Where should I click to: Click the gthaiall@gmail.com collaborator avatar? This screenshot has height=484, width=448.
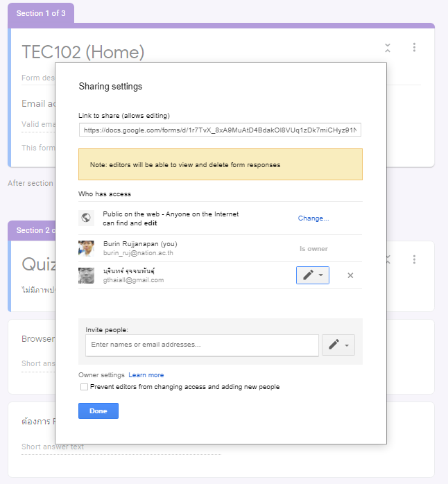coord(86,275)
